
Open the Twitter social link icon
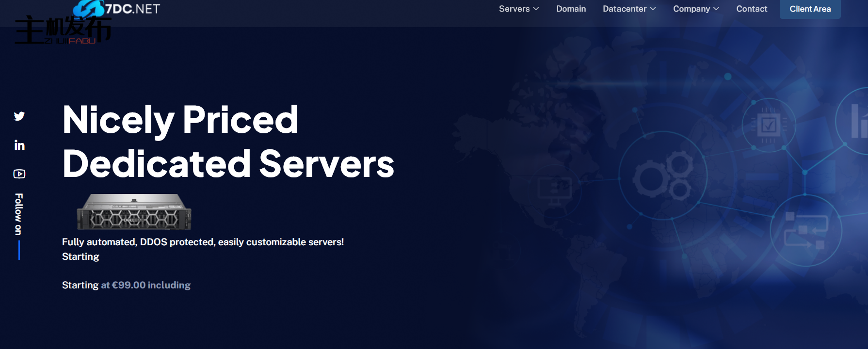[x=19, y=116]
